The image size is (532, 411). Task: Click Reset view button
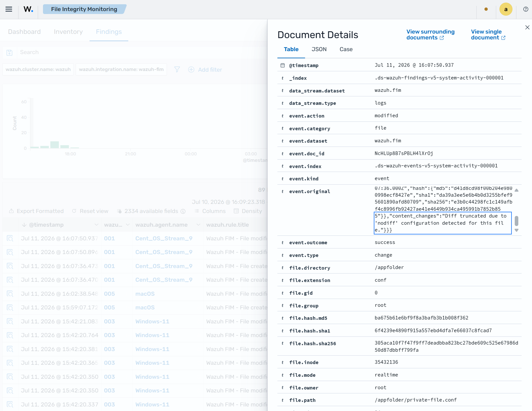pyautogui.click(x=90, y=211)
